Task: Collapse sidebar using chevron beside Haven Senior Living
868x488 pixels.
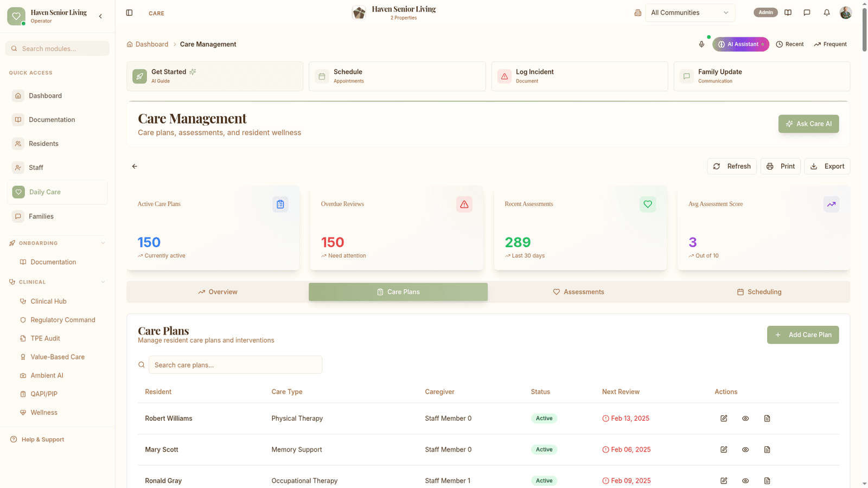Action: (100, 16)
